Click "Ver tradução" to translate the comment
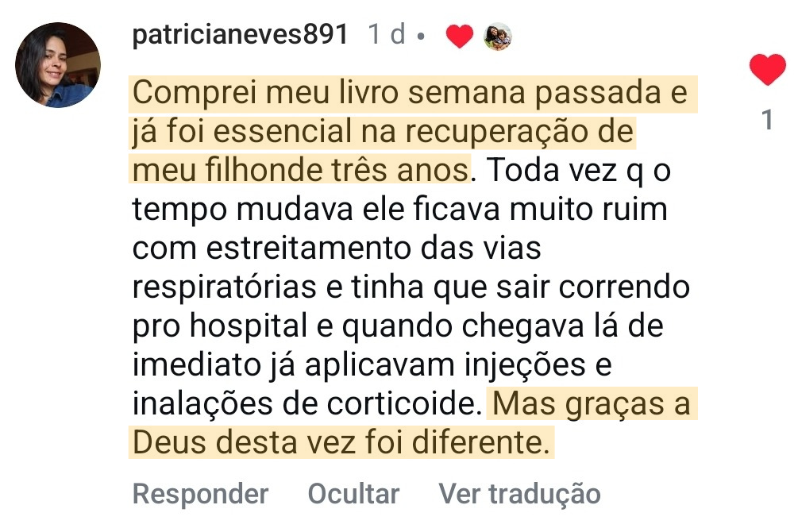This screenshot has width=798, height=532. coord(519,493)
